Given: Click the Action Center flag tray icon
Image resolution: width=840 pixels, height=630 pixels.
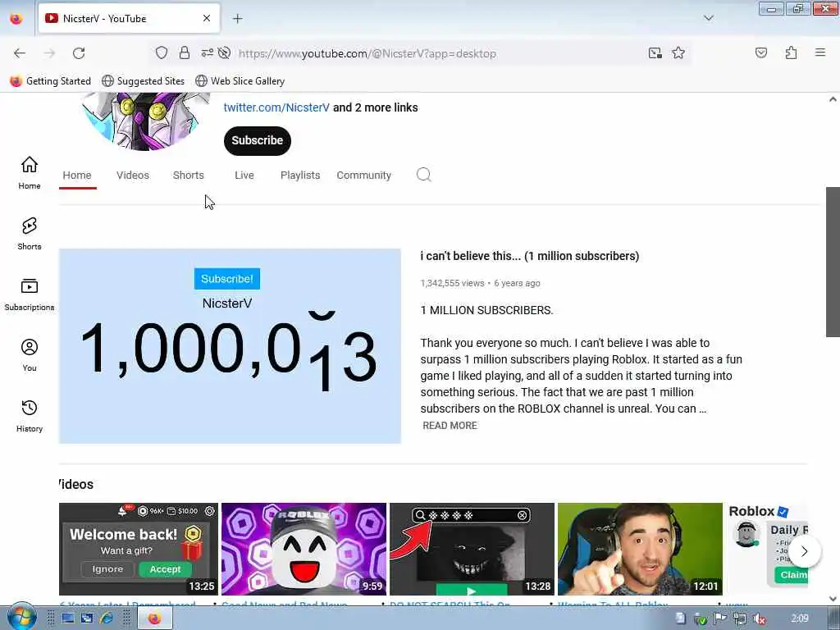Looking at the screenshot, I should click(x=720, y=619).
